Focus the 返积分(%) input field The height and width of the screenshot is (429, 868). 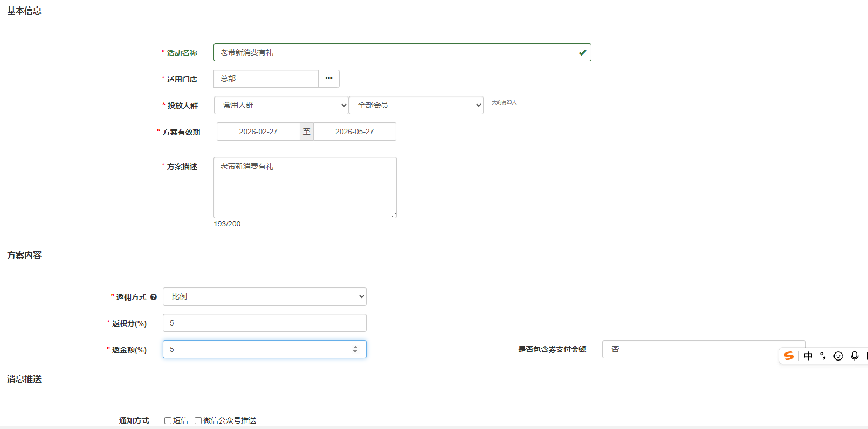[264, 323]
